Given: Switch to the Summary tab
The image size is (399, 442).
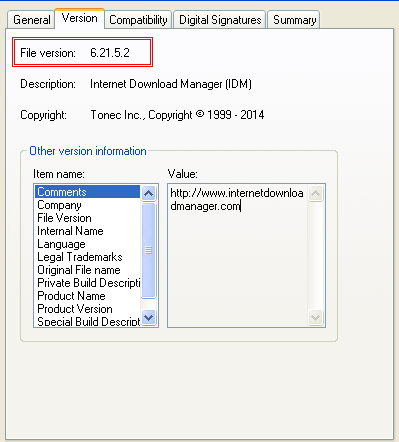Looking at the screenshot, I should click(x=294, y=20).
